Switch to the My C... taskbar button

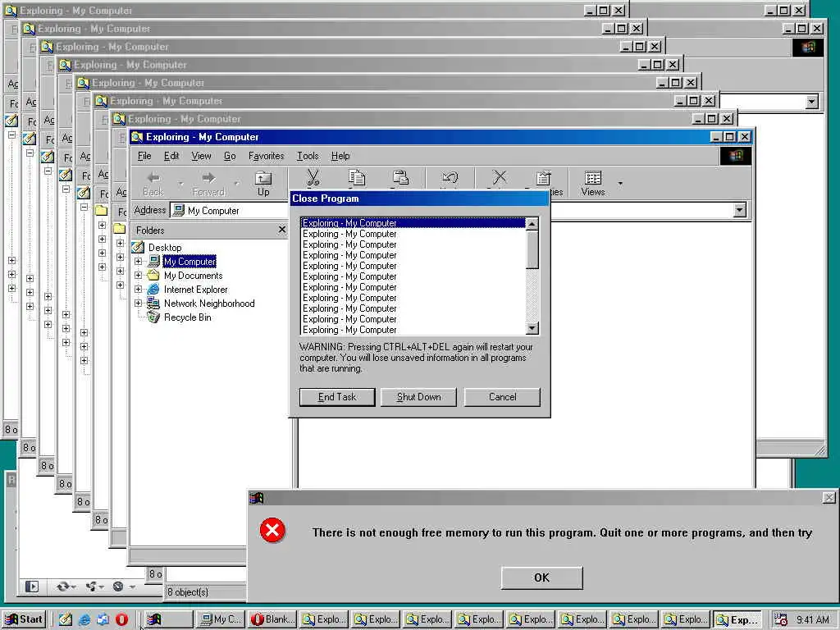point(220,619)
